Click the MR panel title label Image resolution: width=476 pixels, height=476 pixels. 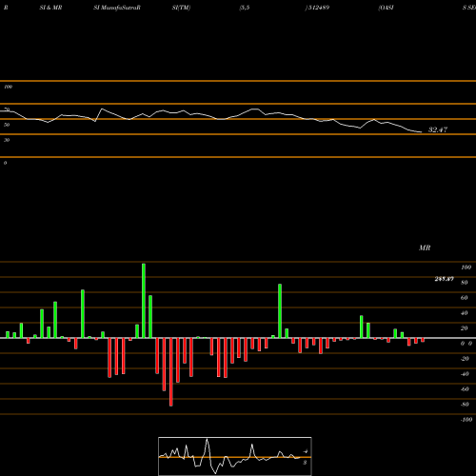[425, 248]
